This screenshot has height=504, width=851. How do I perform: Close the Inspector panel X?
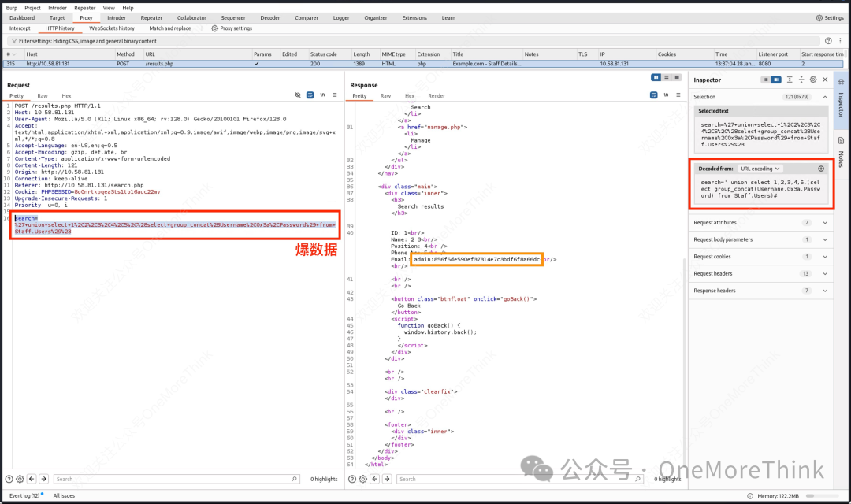point(825,80)
